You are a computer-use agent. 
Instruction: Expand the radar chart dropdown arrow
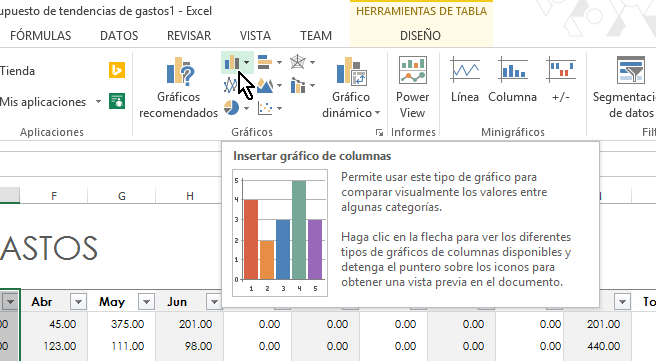pyautogui.click(x=312, y=62)
